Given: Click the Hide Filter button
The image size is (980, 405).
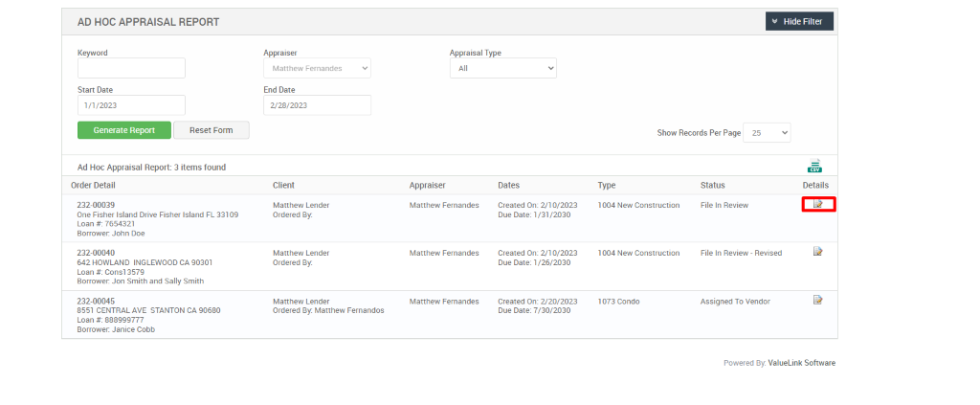Looking at the screenshot, I should [x=799, y=21].
